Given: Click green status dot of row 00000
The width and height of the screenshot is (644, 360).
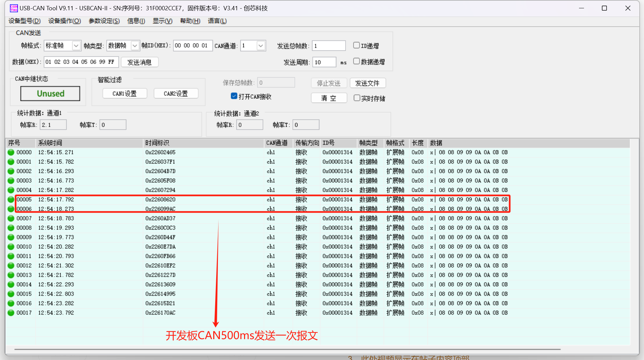Looking at the screenshot, I should tap(11, 152).
